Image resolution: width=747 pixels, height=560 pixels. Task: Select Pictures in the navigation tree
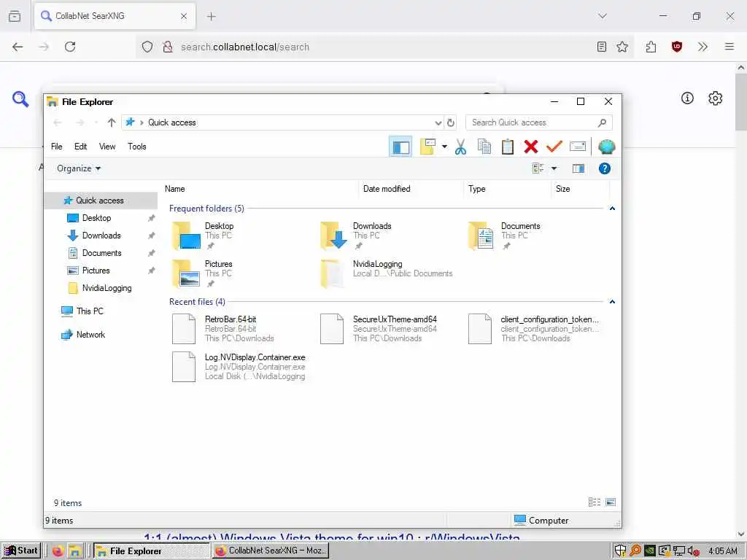pyautogui.click(x=96, y=271)
